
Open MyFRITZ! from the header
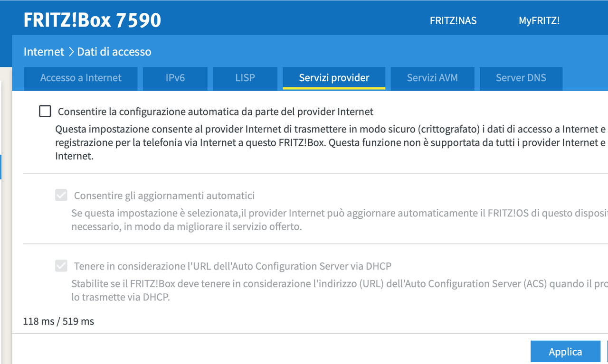pyautogui.click(x=539, y=20)
